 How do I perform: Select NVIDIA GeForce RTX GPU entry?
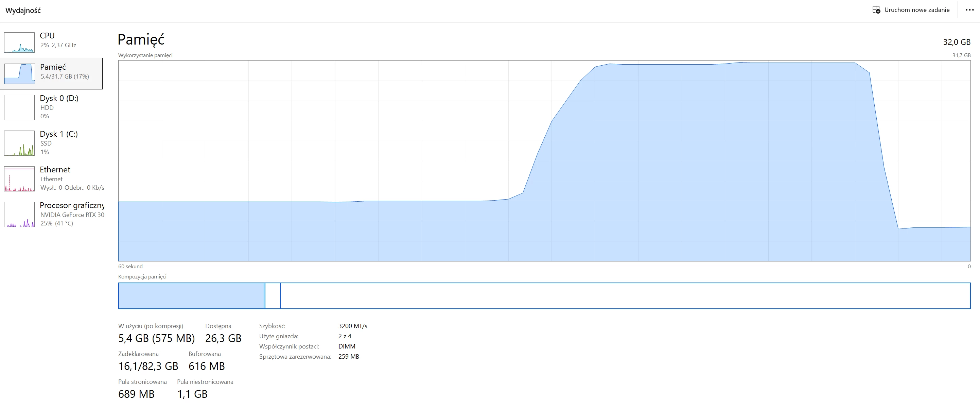point(72,215)
